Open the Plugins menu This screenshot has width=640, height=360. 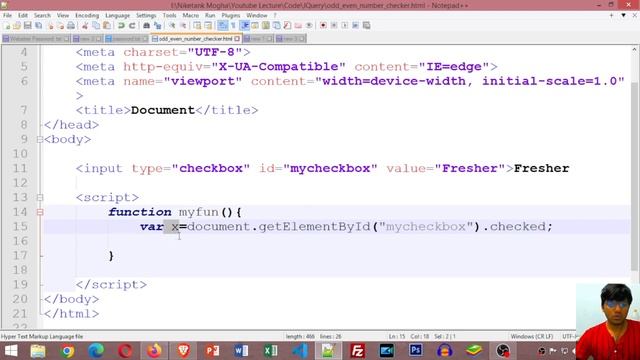tap(231, 15)
